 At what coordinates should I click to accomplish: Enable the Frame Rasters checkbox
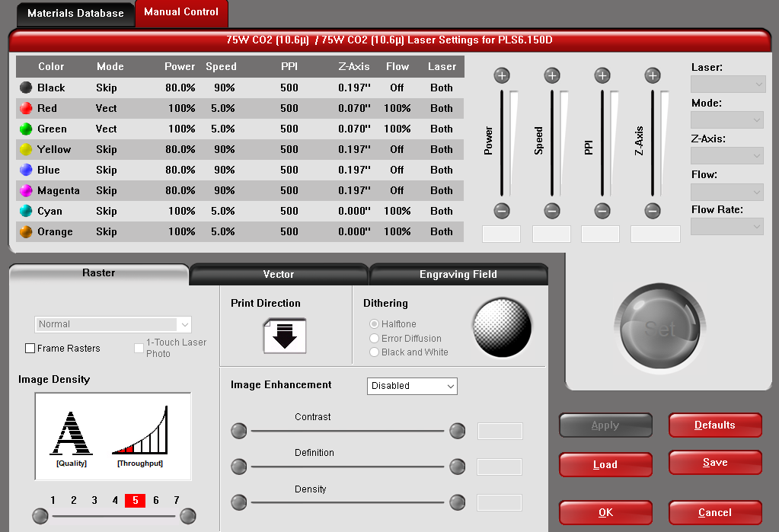click(x=30, y=349)
